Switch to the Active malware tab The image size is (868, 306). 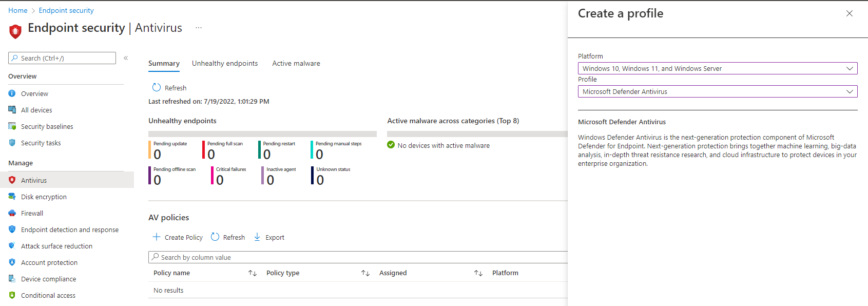[x=296, y=64]
